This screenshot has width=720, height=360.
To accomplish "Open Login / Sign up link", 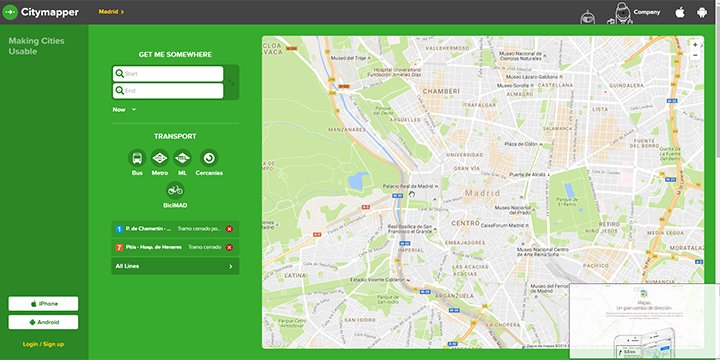I will pos(43,344).
